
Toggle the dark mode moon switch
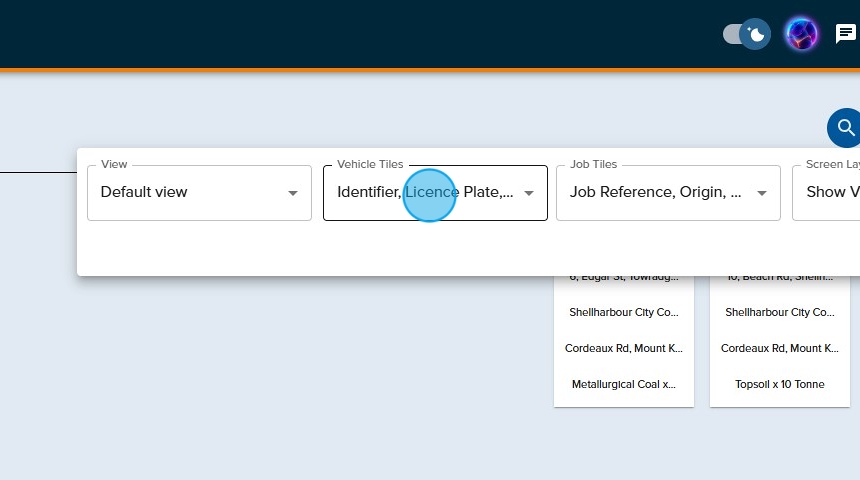click(746, 34)
